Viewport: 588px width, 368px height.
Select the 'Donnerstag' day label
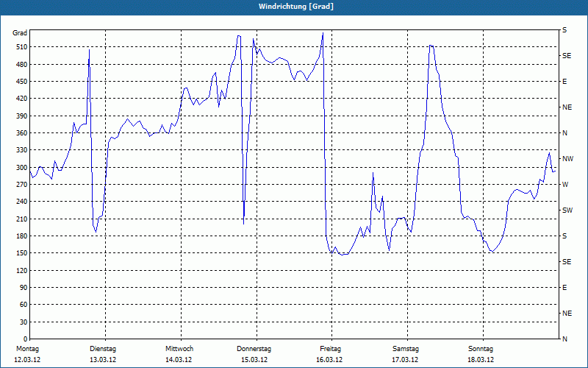pyautogui.click(x=254, y=349)
